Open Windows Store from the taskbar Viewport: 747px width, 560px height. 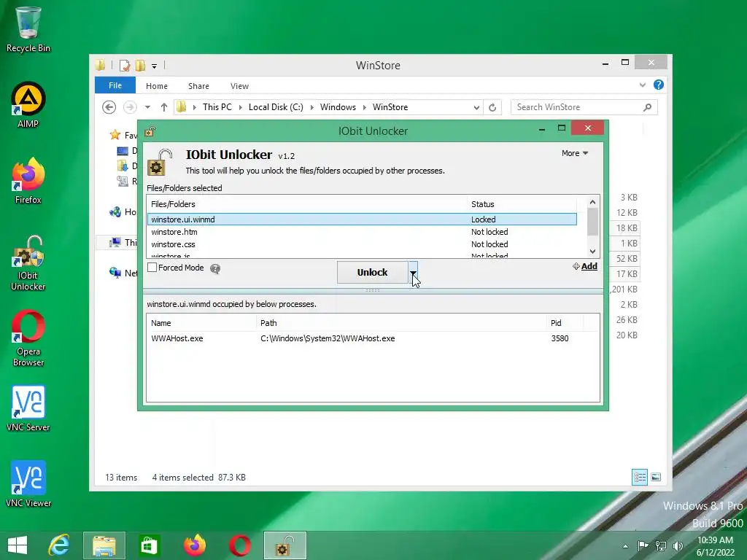tap(149, 545)
